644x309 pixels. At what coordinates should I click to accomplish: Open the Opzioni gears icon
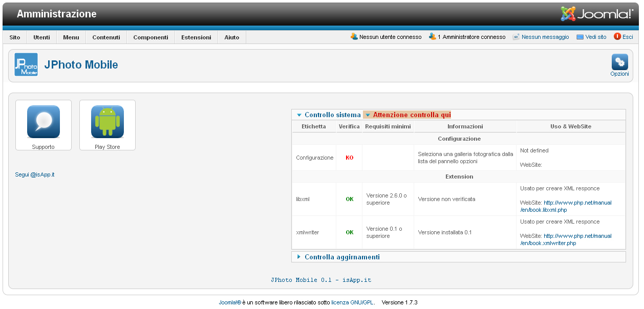coord(620,62)
